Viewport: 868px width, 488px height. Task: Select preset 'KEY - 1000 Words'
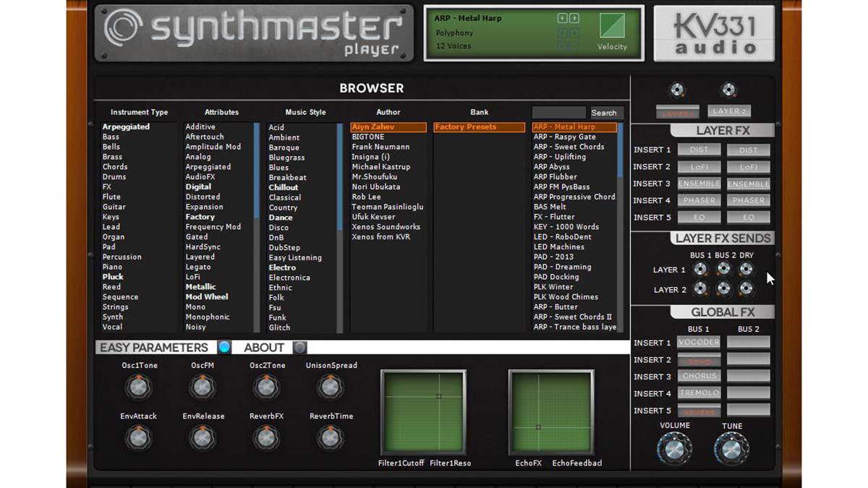pos(566,227)
